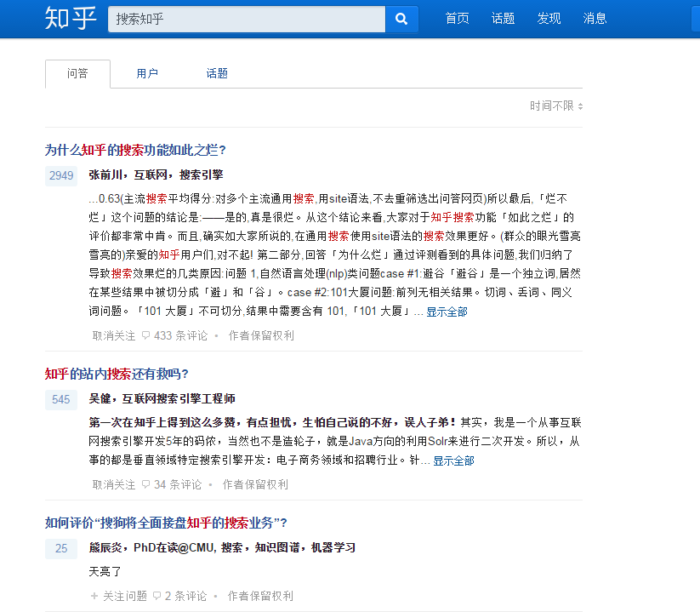Click 作者保留权利 under 吴健's answer
The height and width of the screenshot is (612, 700).
(x=255, y=484)
